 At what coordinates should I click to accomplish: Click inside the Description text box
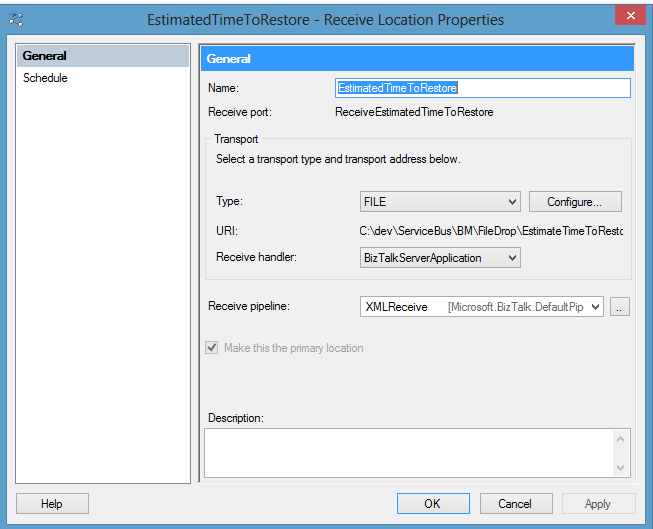408,453
